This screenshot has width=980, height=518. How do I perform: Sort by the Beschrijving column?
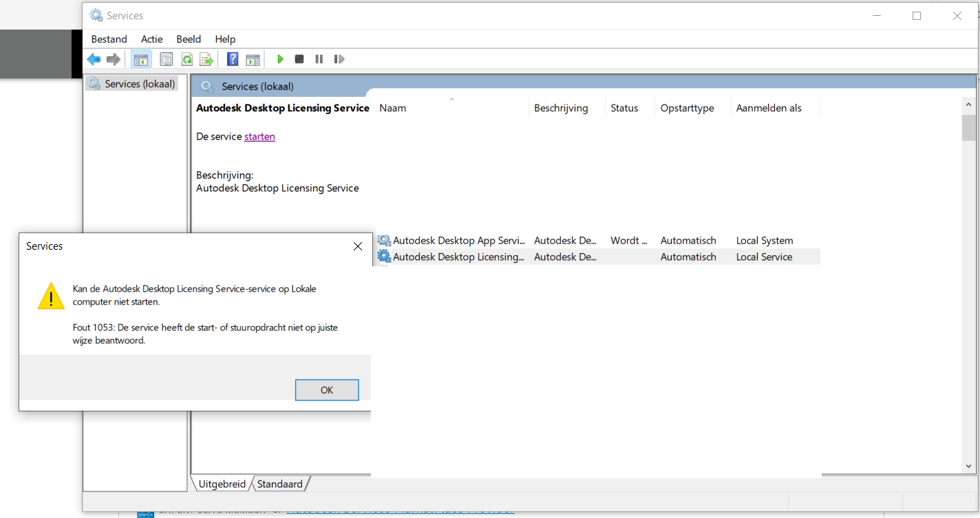click(567, 108)
